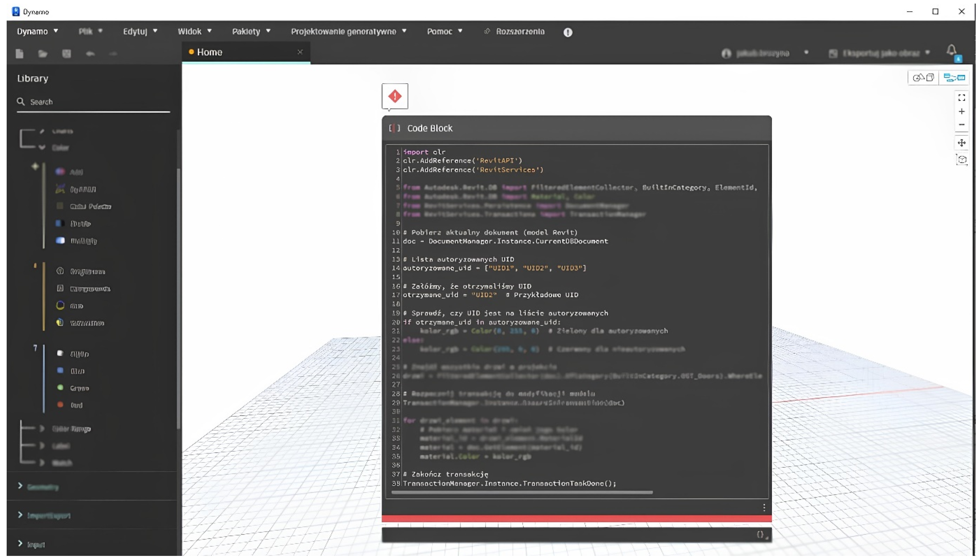Open the Eksportuj jako obraz dropdown
The image size is (980, 560).
coord(881,53)
